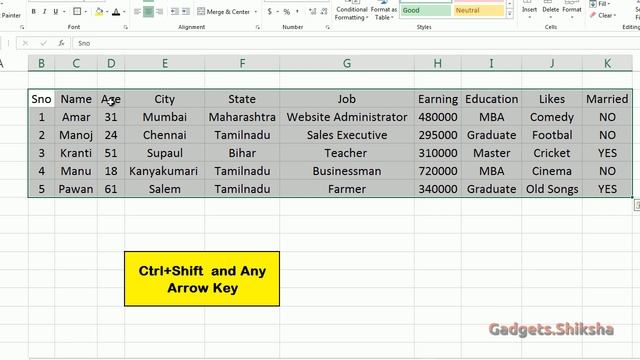
Task: Click the Earning header cell
Action: click(438, 99)
